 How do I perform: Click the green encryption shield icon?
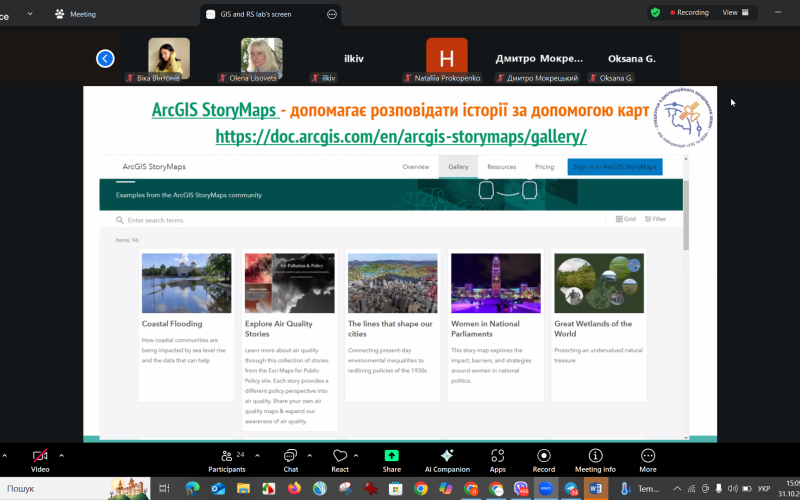655,13
